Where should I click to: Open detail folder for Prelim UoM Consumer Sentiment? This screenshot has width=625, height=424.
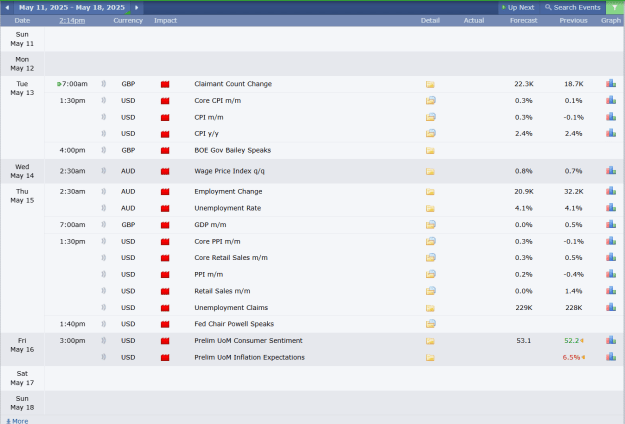430,341
